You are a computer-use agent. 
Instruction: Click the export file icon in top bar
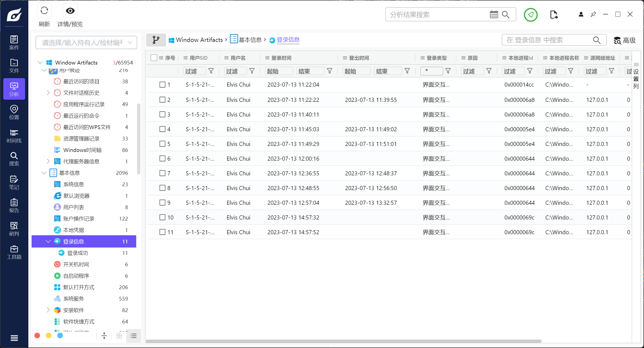[x=554, y=14]
